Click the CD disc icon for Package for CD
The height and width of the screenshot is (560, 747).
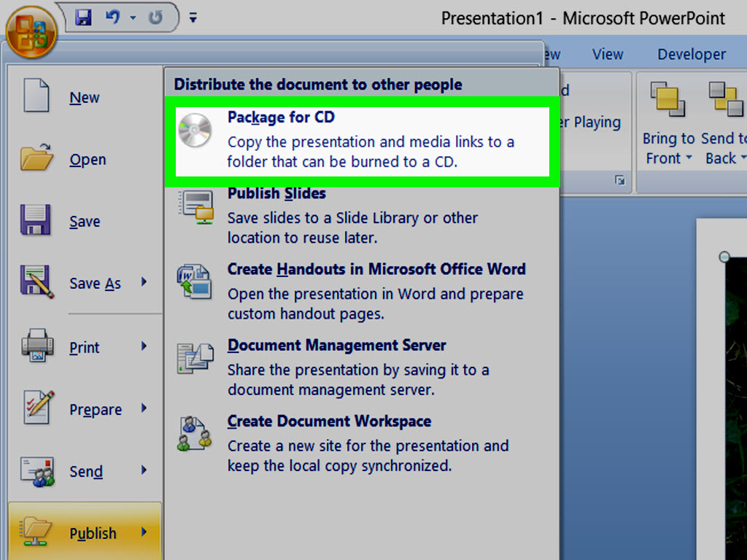tap(195, 131)
